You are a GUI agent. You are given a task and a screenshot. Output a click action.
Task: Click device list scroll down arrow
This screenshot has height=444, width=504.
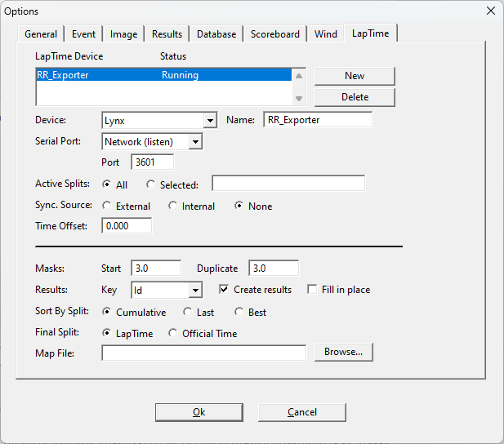(299, 98)
